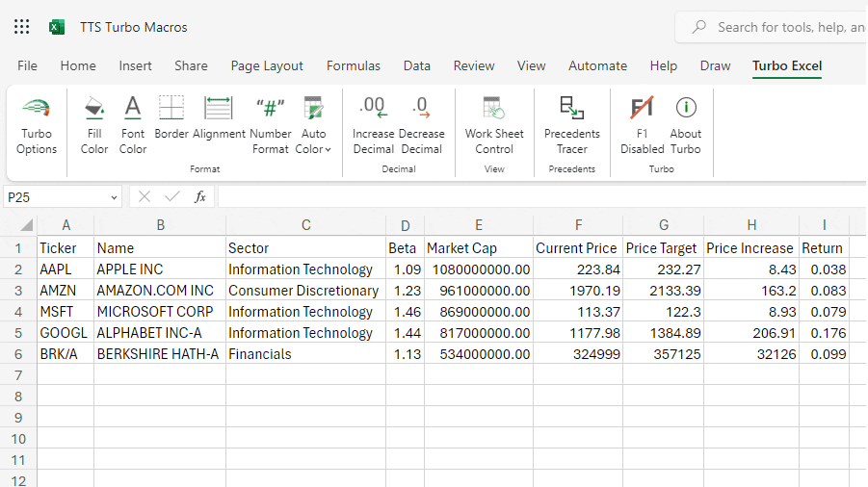The width and height of the screenshot is (868, 487).
Task: Open the Page Layout tab
Action: [267, 66]
